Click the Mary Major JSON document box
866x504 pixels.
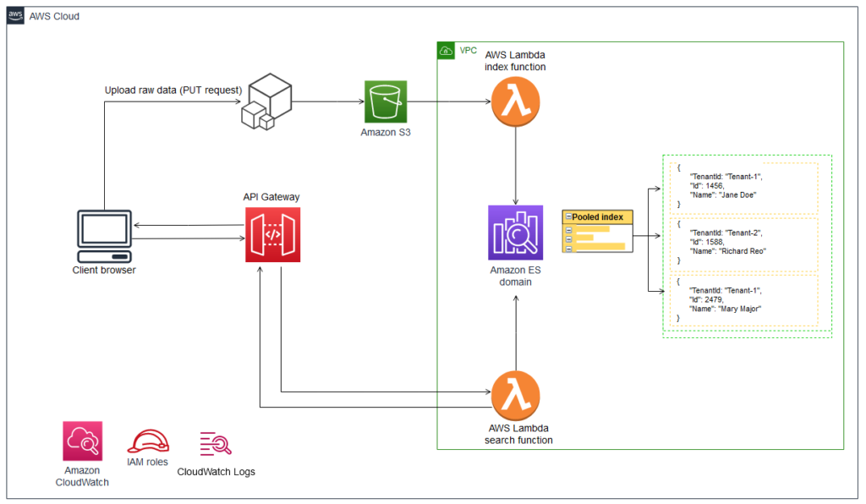[x=743, y=300]
